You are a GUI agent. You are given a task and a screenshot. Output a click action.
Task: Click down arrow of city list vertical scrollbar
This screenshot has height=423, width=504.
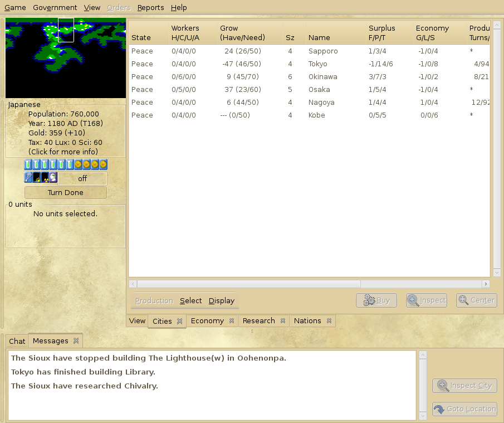click(497, 273)
